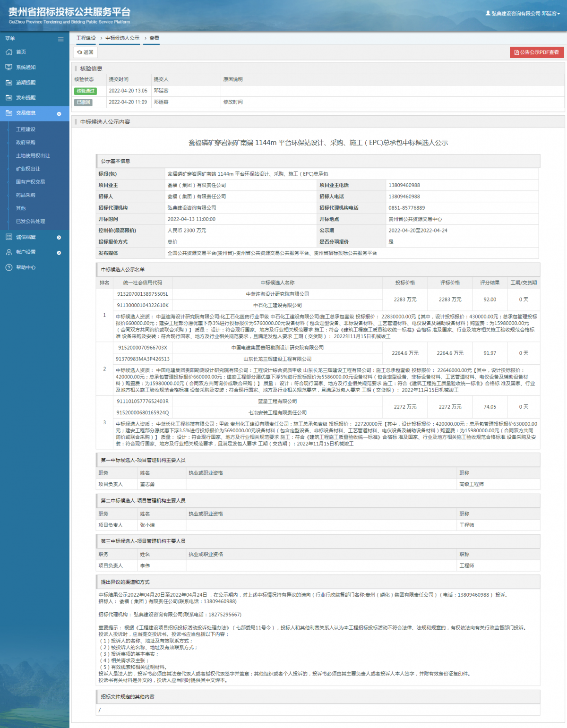Expand the 帐户设置 menu arrow
The height and width of the screenshot is (728, 567).
point(59,253)
